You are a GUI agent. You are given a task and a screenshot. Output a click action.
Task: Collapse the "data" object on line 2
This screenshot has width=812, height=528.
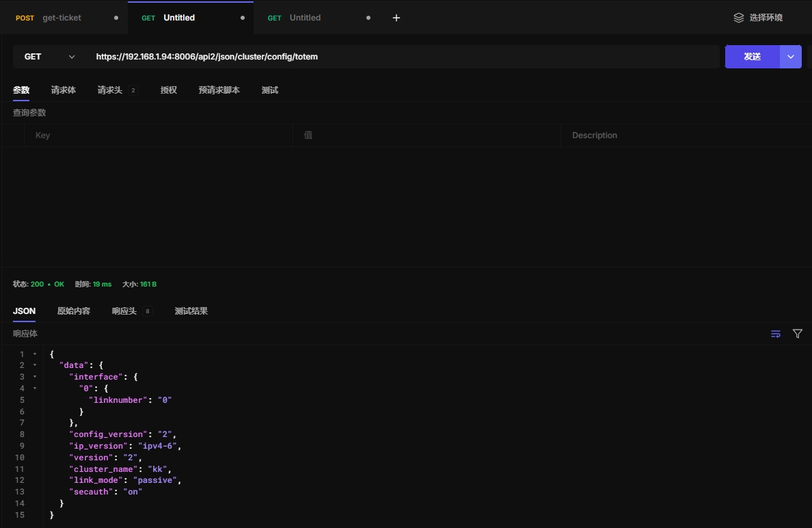[35, 365]
